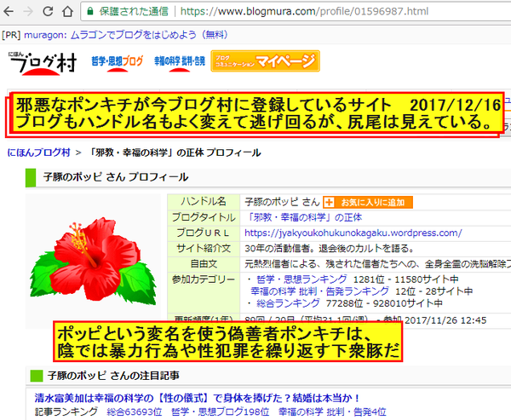Focus the blogmura.com address bar URL
This screenshot has width=511, height=420.
(x=304, y=11)
